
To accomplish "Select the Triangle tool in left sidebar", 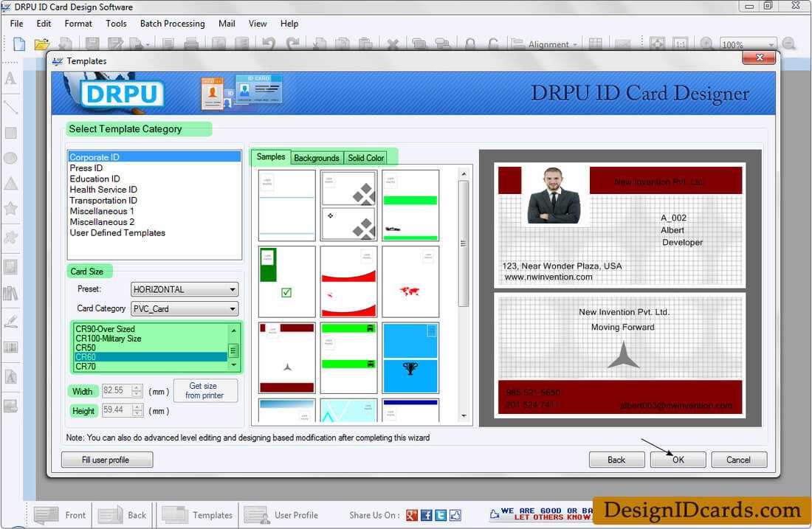I will click(x=10, y=183).
